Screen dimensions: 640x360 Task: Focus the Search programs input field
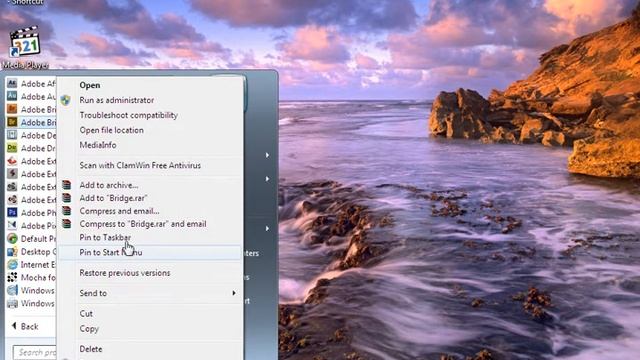click(35, 352)
